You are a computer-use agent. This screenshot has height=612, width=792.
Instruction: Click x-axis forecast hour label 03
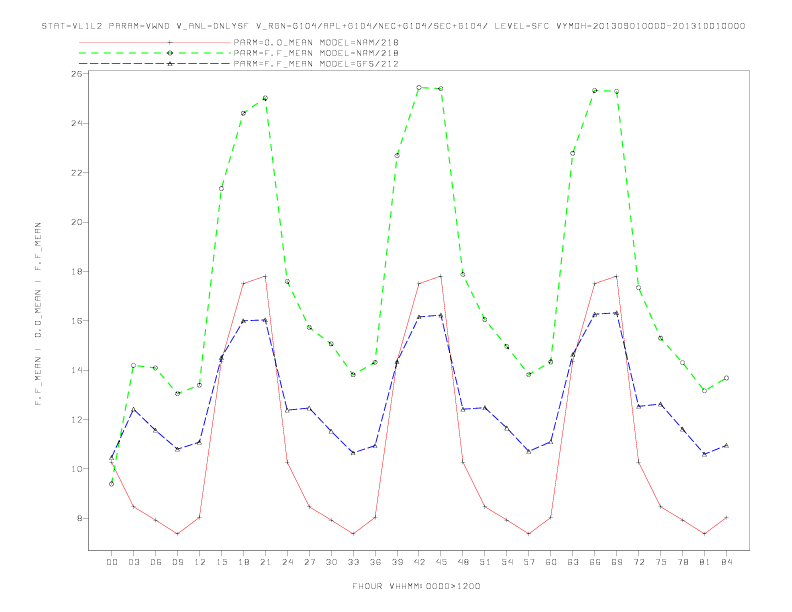[133, 562]
